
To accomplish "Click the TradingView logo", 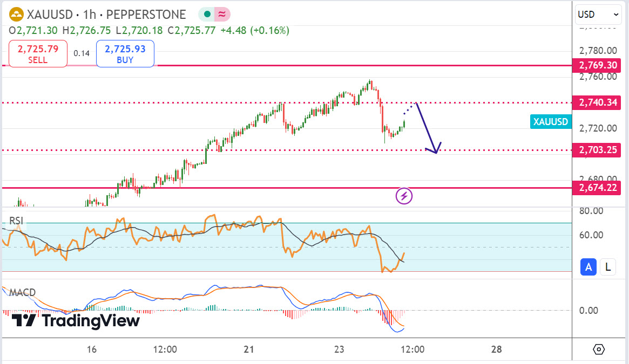I will [x=76, y=321].
